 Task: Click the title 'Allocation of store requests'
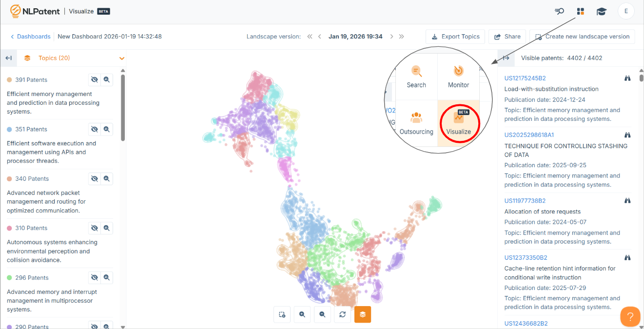pos(543,212)
